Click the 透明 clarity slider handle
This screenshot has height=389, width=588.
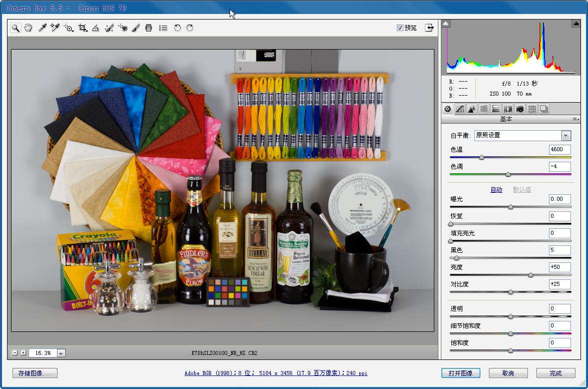coord(510,316)
